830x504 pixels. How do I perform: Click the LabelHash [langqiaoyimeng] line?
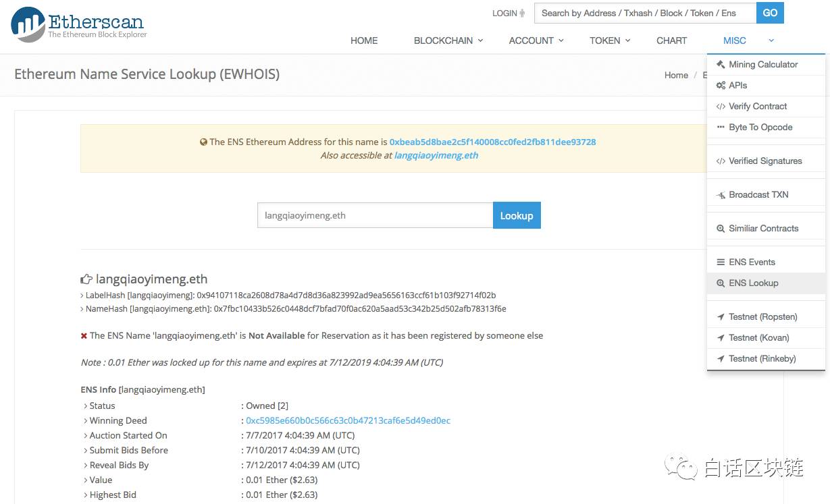(x=288, y=296)
